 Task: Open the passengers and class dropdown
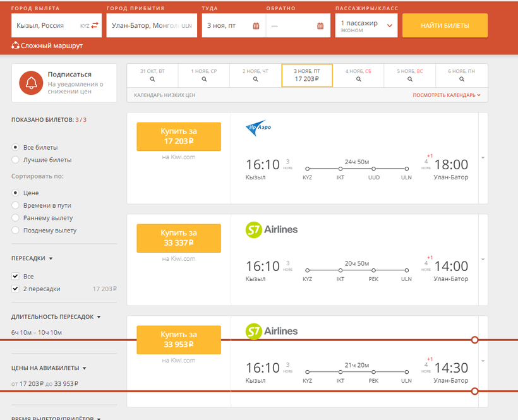(x=366, y=26)
